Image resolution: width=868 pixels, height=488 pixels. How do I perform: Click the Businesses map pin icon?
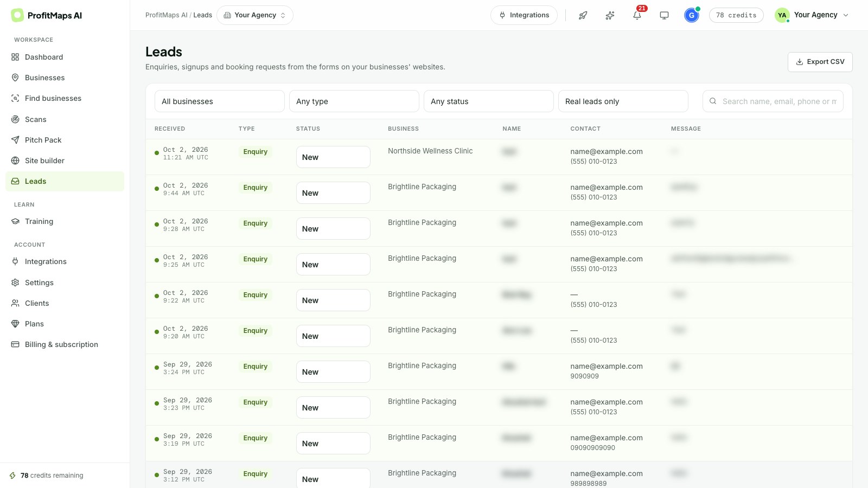click(x=15, y=78)
